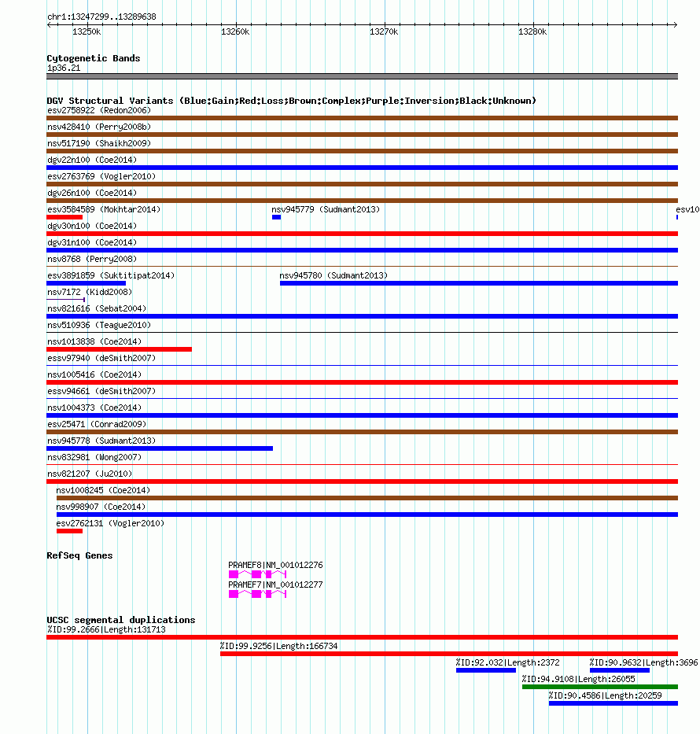Click the nsv1005416 (Coe2014) label

click(94, 374)
